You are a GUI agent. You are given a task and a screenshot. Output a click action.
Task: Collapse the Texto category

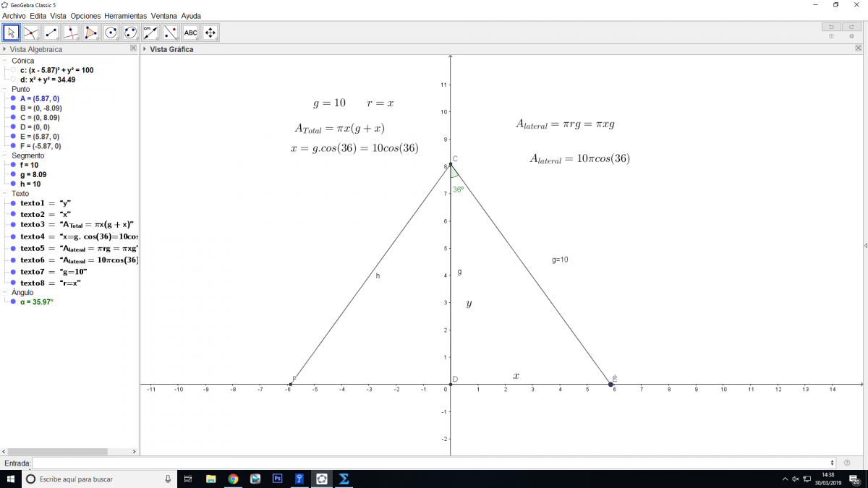click(5, 194)
